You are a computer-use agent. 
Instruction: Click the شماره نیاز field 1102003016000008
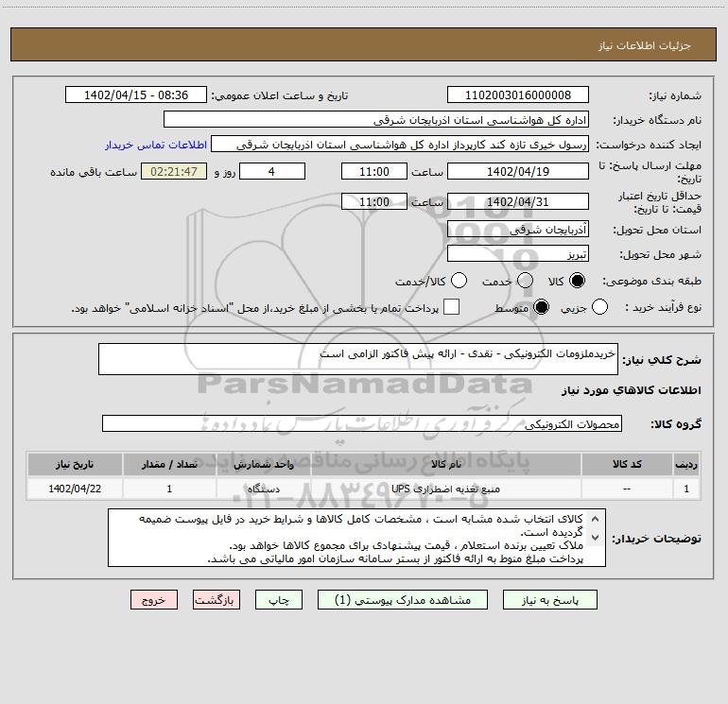518,95
